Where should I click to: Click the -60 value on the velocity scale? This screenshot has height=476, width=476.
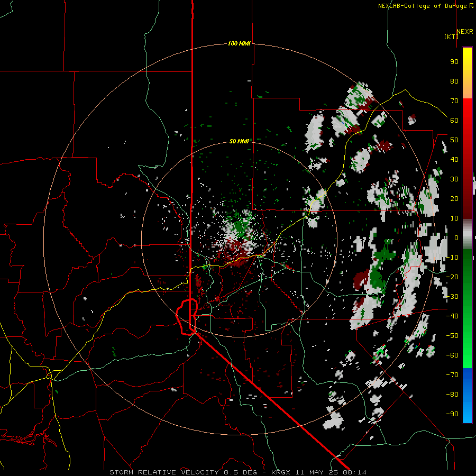(x=452, y=355)
